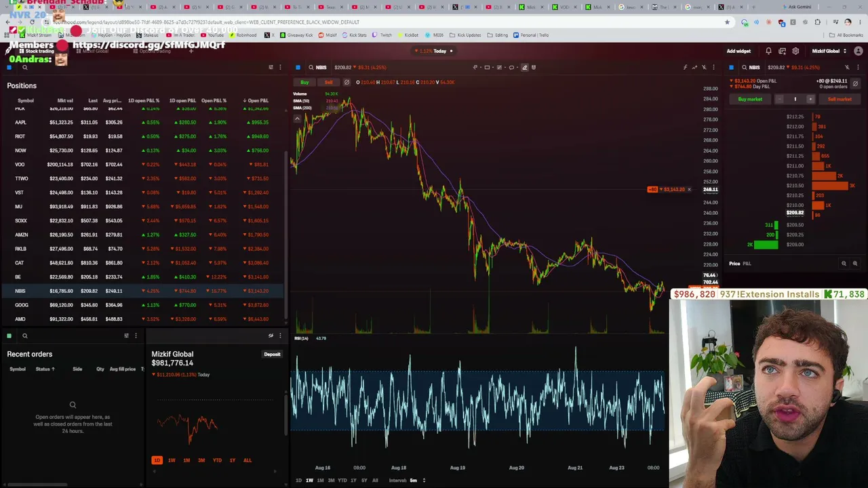868x488 pixels.
Task: Select the NBIS row in Positions
Action: (x=143, y=291)
